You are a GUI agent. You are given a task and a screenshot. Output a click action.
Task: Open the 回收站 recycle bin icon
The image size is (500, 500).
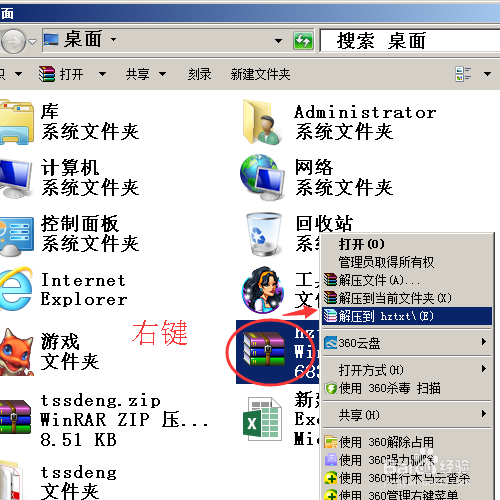pos(264,234)
